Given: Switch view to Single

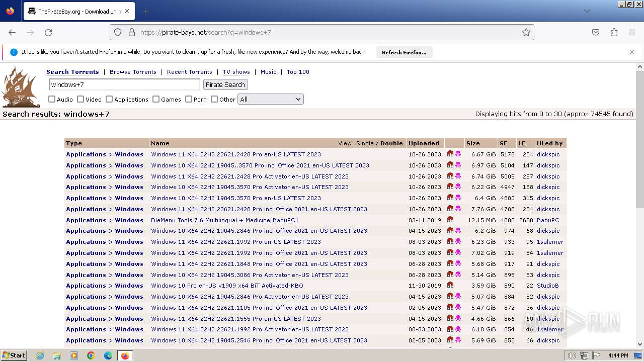Looking at the screenshot, I should (x=365, y=143).
